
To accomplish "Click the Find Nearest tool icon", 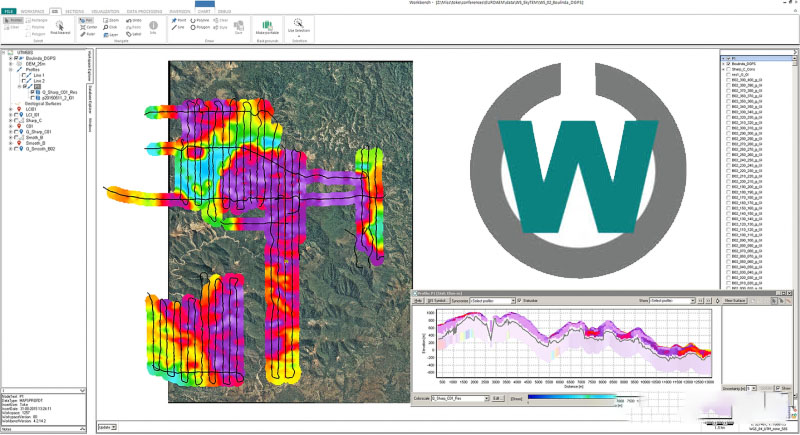I will [59, 27].
